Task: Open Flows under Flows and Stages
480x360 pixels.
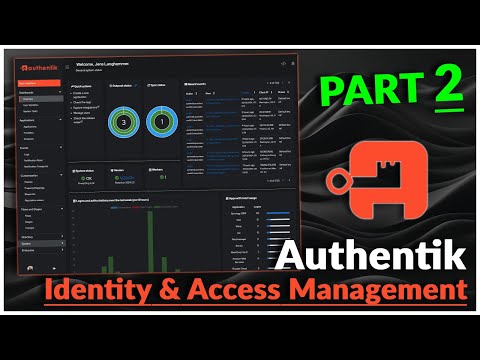Action: pos(28,216)
